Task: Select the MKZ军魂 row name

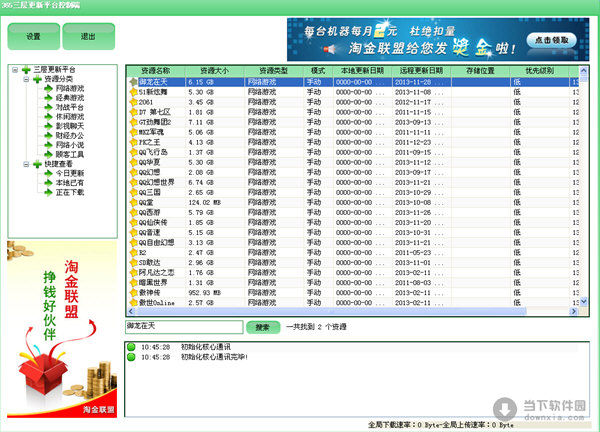Action: click(151, 132)
